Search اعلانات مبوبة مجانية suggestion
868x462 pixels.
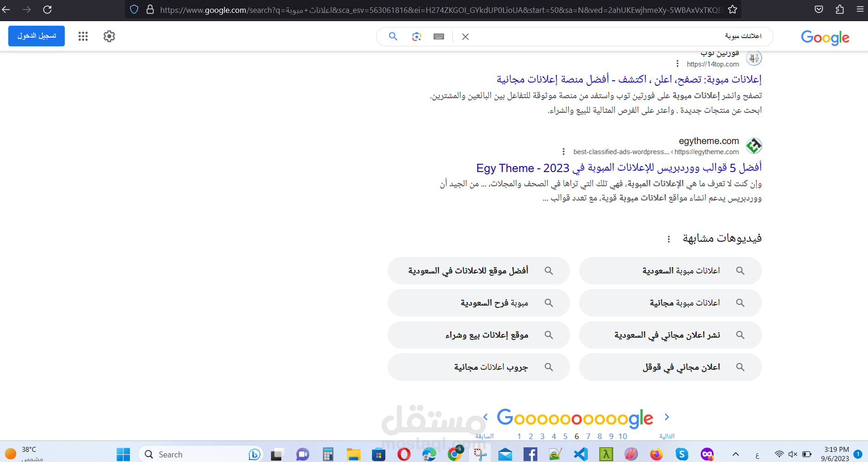click(671, 303)
